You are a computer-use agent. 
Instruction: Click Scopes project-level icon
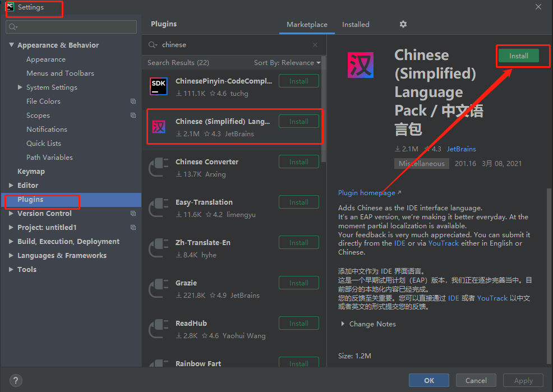(133, 116)
